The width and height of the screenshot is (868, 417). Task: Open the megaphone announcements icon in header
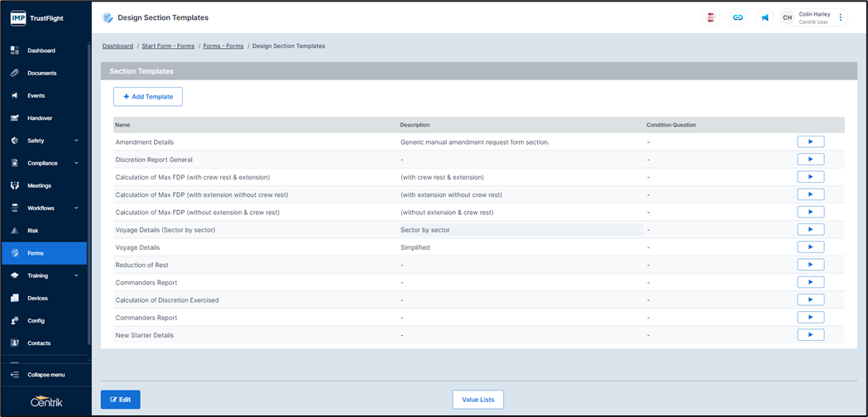coord(765,17)
